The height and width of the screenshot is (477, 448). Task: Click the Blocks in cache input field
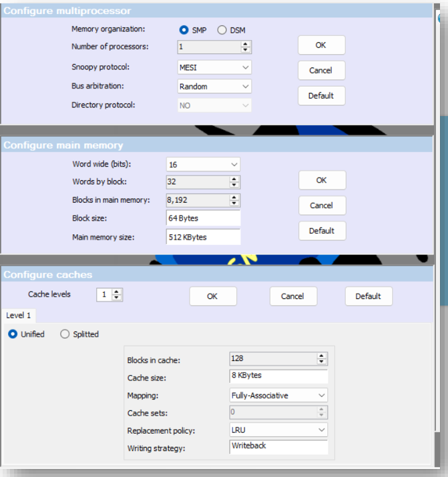tap(273, 358)
